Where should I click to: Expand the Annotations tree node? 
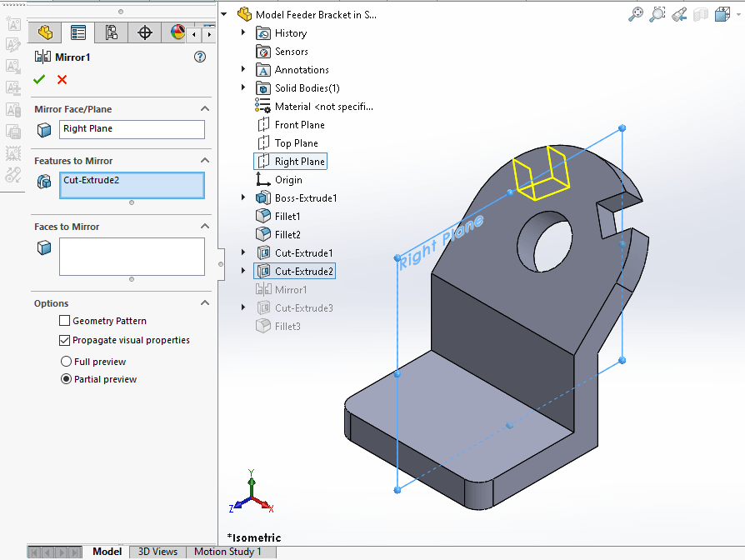tap(242, 69)
